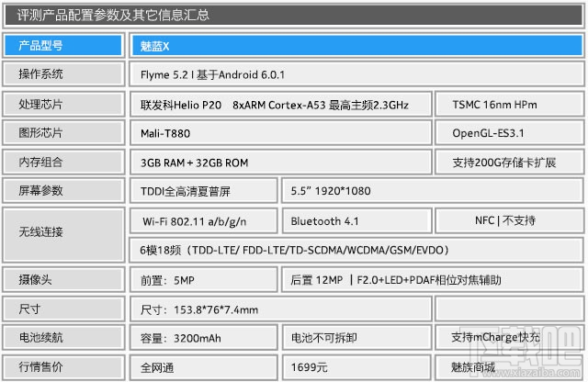Select the Flyme 5.2 Android 6.0.1 cell
588x382 pixels.
tap(354, 74)
